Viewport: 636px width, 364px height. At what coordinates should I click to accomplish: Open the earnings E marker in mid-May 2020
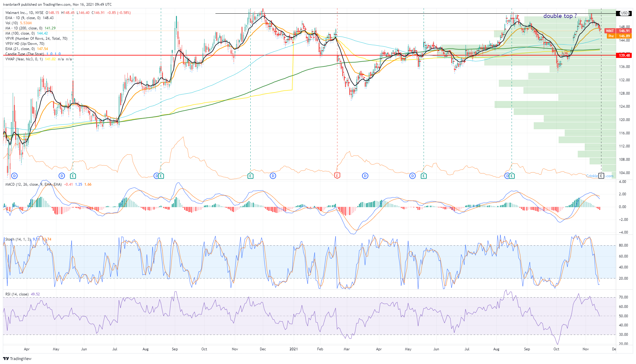click(x=73, y=176)
